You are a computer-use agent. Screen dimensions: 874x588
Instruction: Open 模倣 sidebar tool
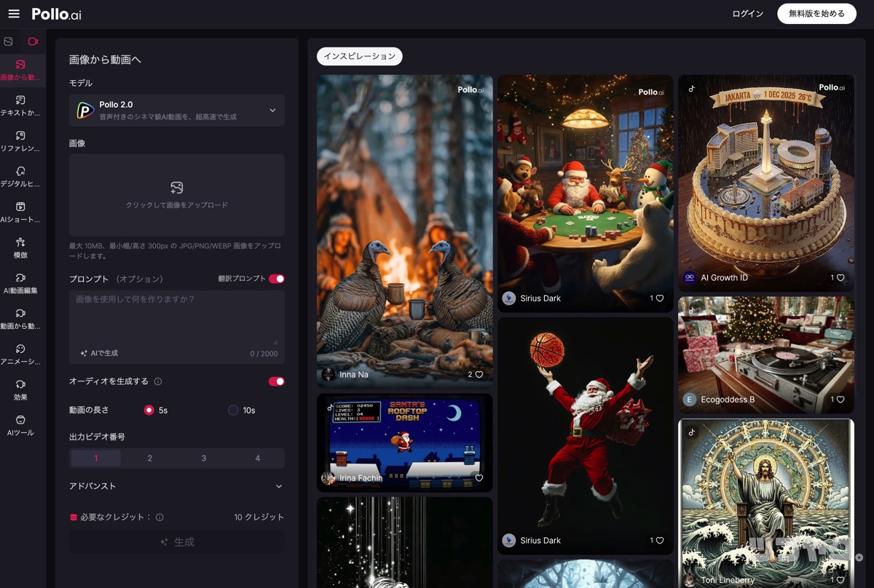[20, 247]
